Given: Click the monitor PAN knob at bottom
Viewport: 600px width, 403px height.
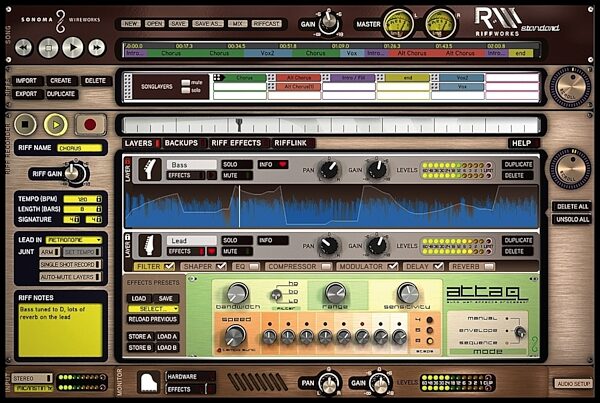Looking at the screenshot, I should [x=328, y=384].
